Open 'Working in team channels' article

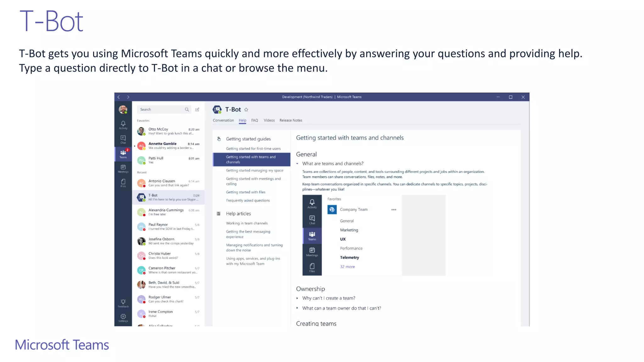click(247, 223)
